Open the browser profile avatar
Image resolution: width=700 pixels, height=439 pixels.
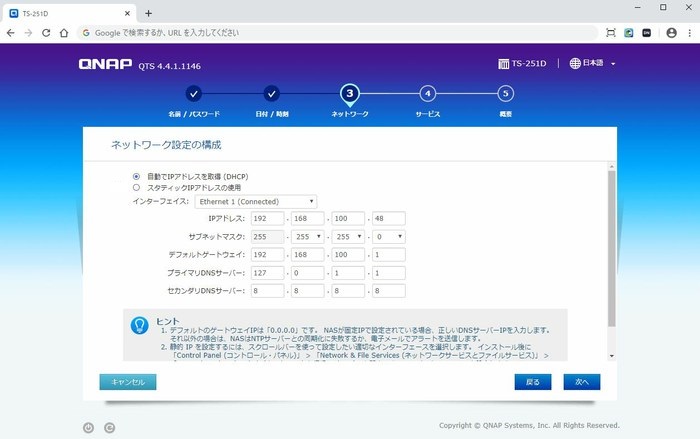click(671, 33)
